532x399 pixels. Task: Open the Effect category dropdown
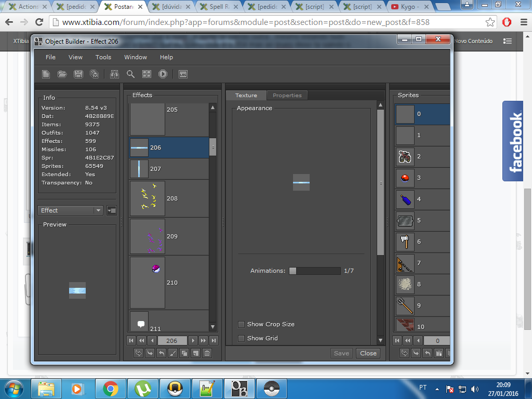pyautogui.click(x=70, y=210)
